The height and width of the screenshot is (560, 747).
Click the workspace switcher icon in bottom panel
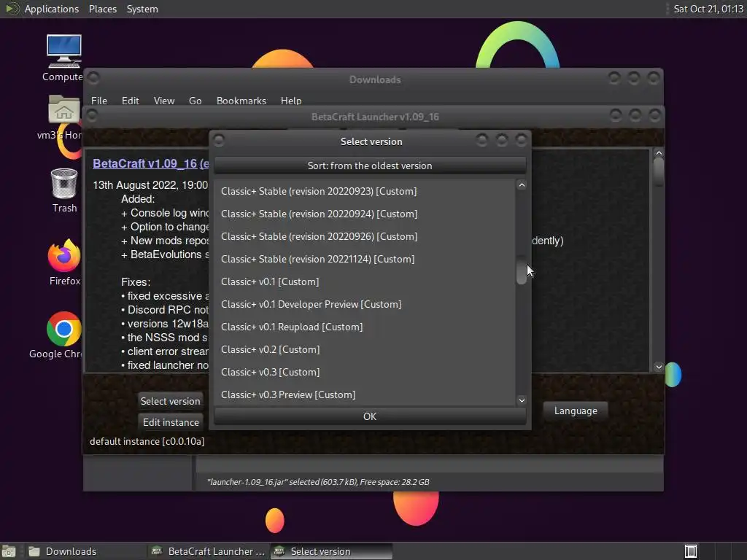pos(690,551)
